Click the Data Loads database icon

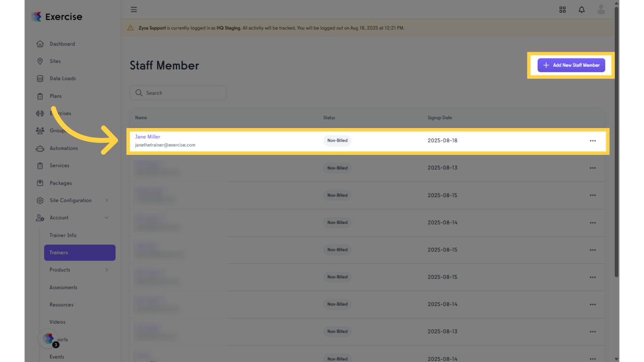40,79
